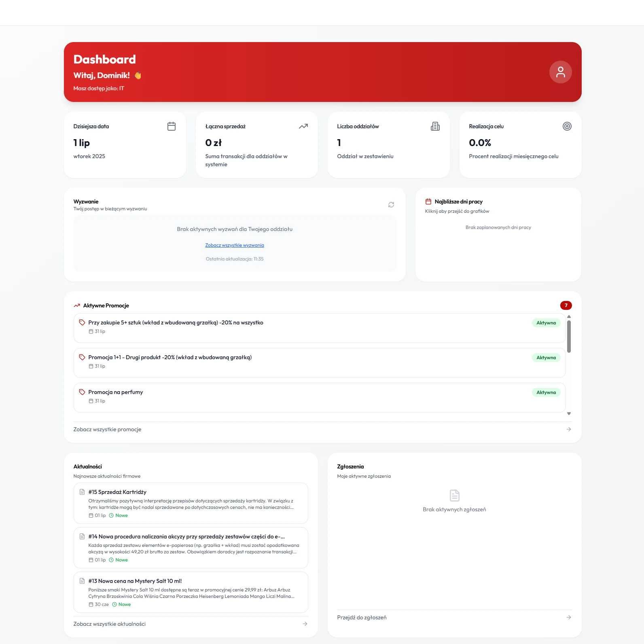Click the calendar icon in Dzisiejsza data card

[172, 126]
